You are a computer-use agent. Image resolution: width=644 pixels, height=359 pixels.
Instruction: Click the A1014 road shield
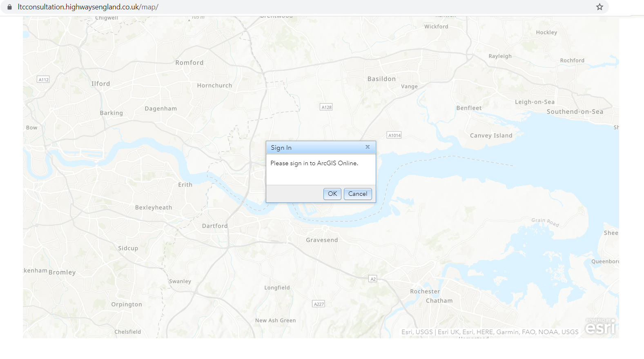pyautogui.click(x=394, y=135)
